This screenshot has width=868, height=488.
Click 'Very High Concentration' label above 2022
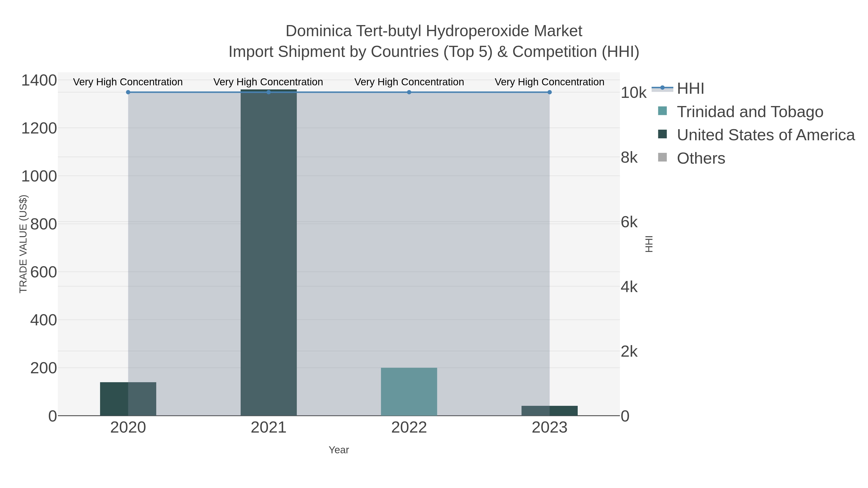(x=409, y=82)
